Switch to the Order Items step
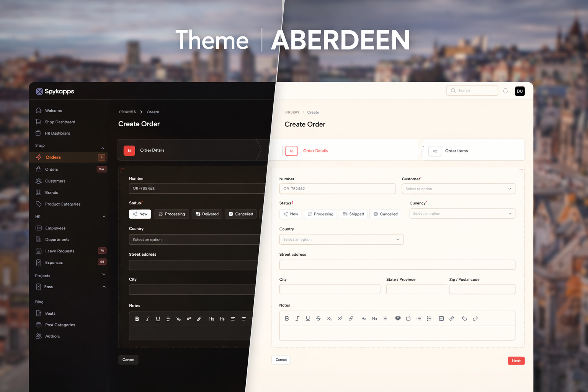588x392 pixels. coord(456,151)
